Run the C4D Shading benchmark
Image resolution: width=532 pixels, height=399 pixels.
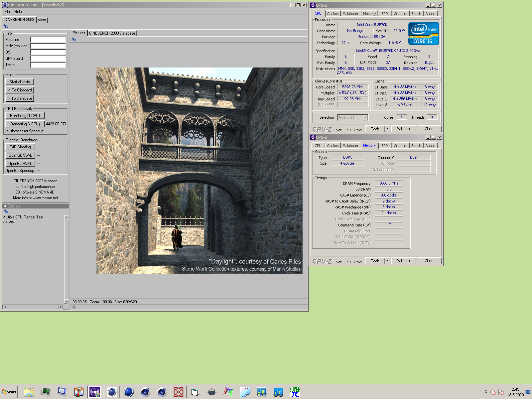click(x=20, y=147)
